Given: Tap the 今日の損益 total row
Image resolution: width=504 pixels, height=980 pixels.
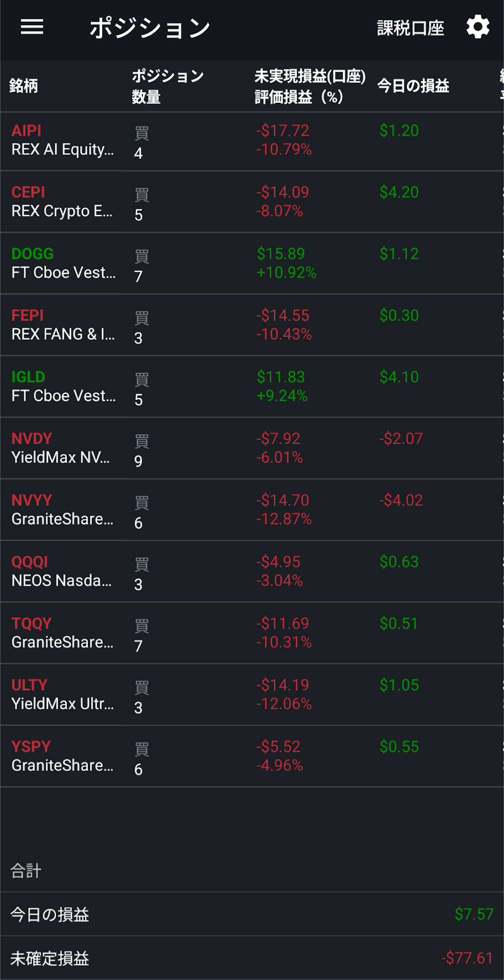Looking at the screenshot, I should pyautogui.click(x=252, y=914).
